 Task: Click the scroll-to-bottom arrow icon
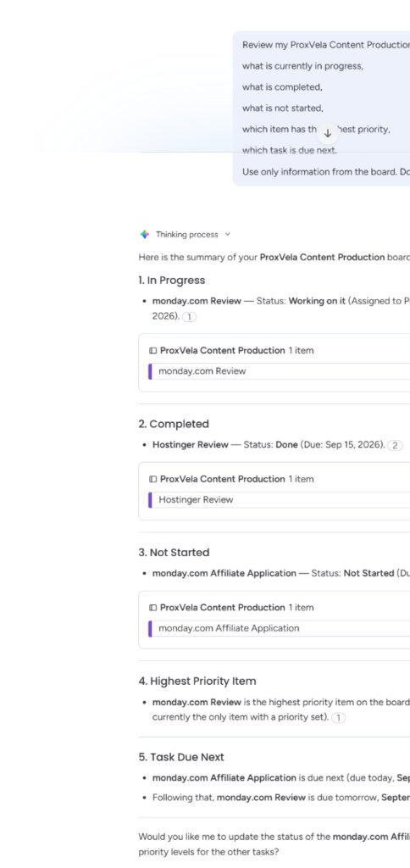click(327, 133)
